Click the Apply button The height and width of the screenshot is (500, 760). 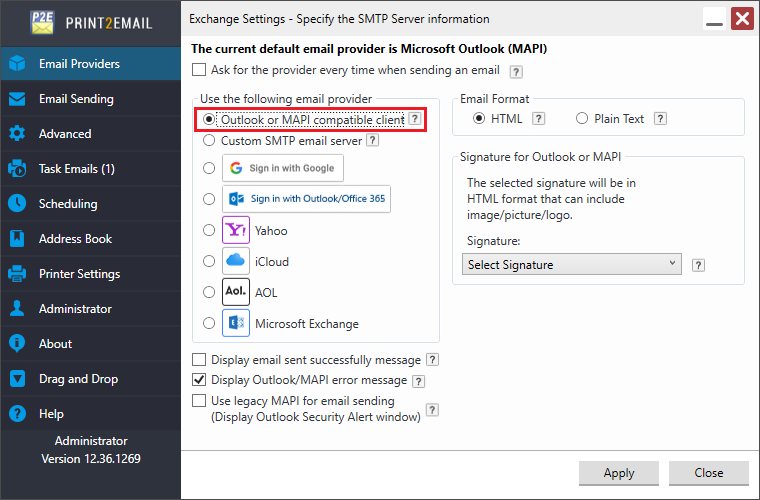coord(619,473)
